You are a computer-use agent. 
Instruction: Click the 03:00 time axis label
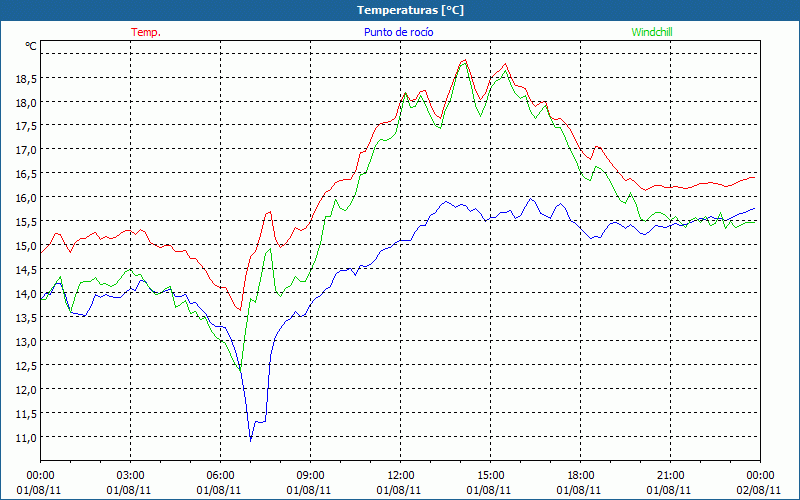pos(131,476)
